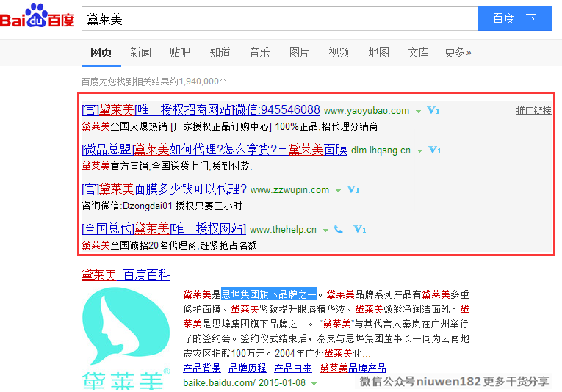Switch to the 音乐 tab

(x=259, y=53)
